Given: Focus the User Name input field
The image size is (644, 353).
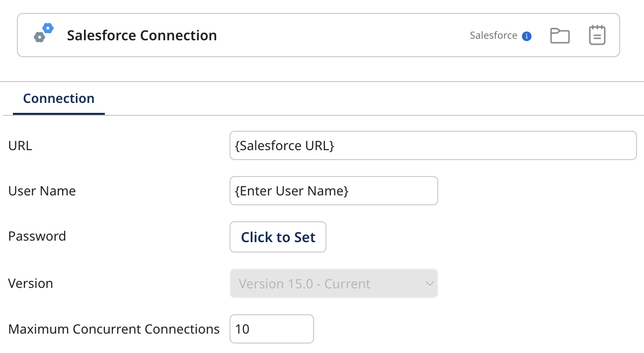Looking at the screenshot, I should [x=333, y=191].
